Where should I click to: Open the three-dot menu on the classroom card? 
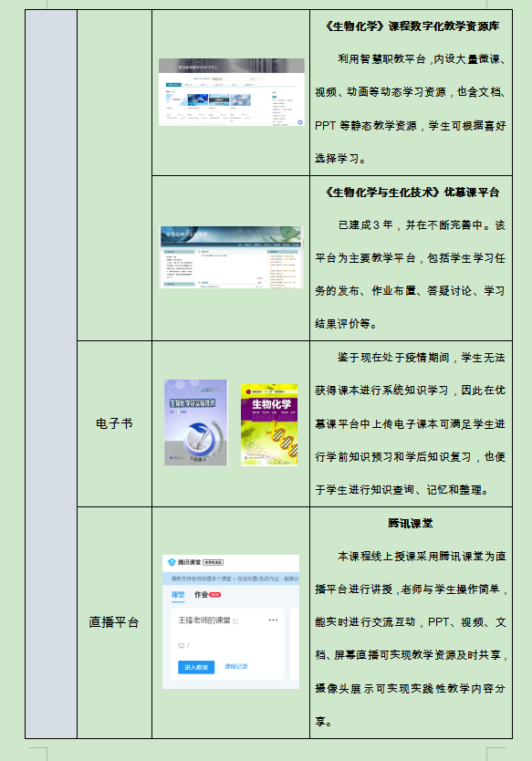click(x=273, y=620)
